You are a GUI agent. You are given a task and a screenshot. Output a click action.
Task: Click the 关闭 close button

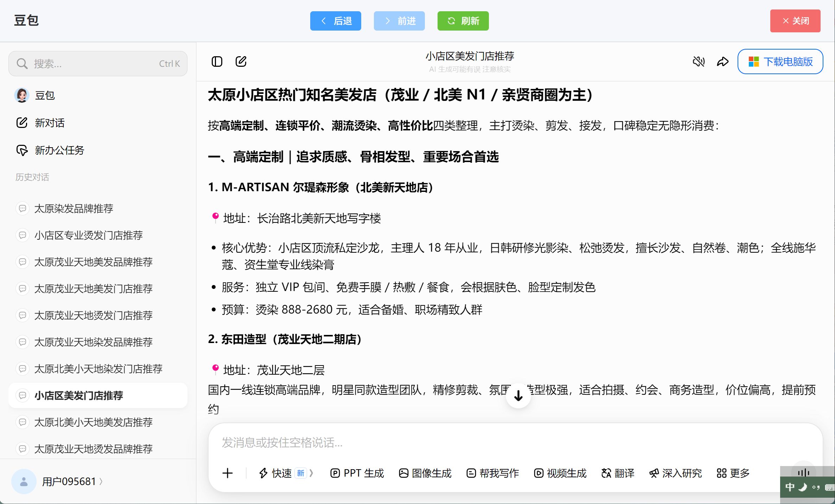(795, 21)
